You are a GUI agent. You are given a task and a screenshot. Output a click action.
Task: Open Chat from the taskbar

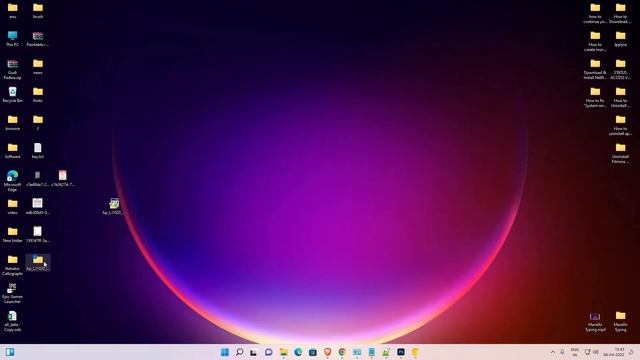pyautogui.click(x=269, y=352)
